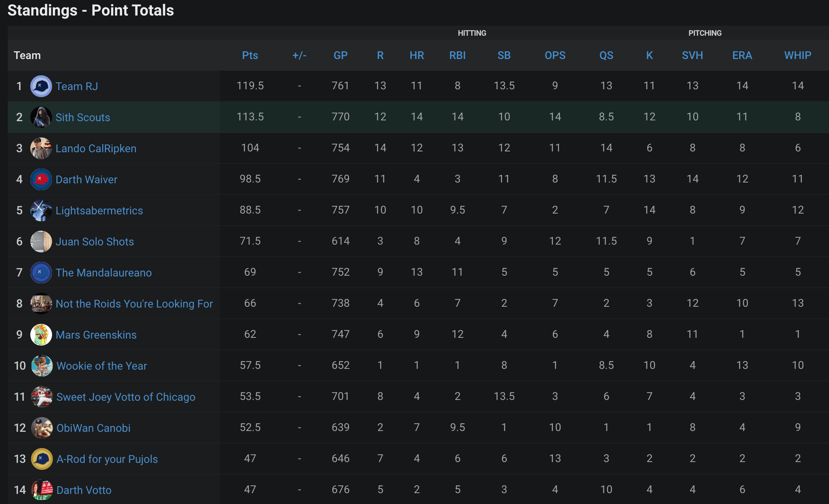Viewport: 829px width, 504px height.
Task: Click Mars Greenskins' 747 GP value
Action: pos(341,334)
